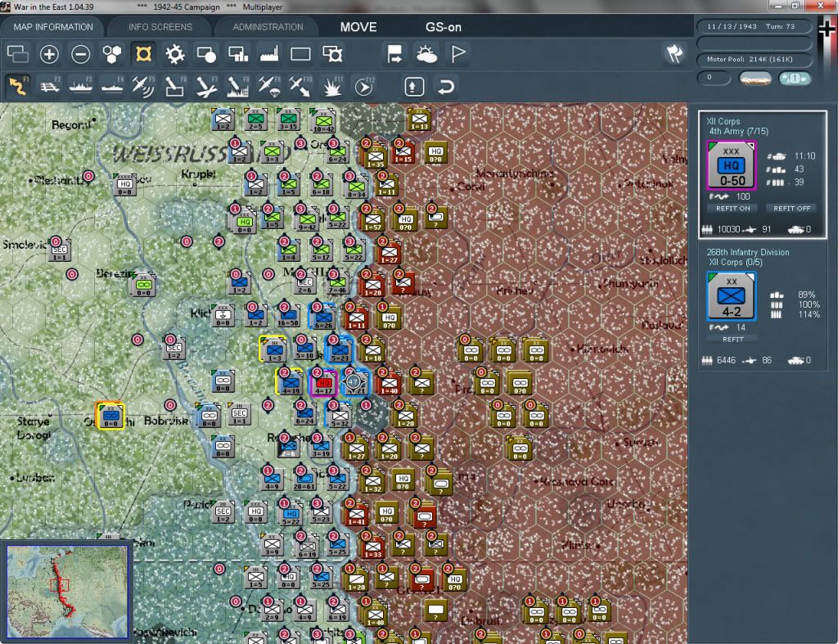Click the crossed flags icon

pyautogui.click(x=674, y=53)
